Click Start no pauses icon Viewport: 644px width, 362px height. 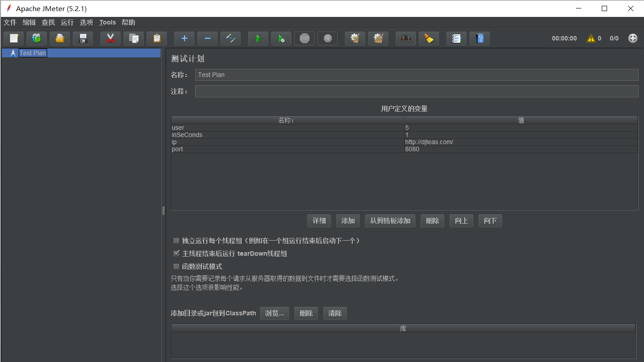[281, 38]
